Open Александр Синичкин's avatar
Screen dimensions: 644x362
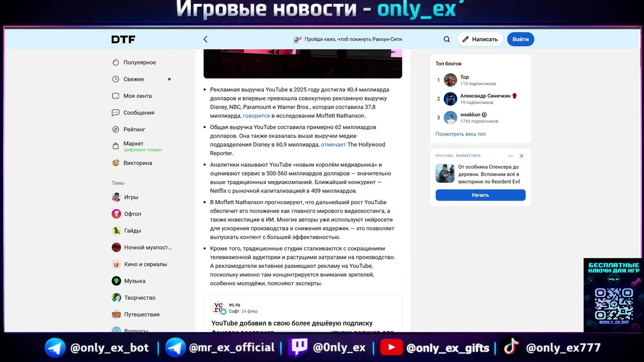click(x=450, y=99)
